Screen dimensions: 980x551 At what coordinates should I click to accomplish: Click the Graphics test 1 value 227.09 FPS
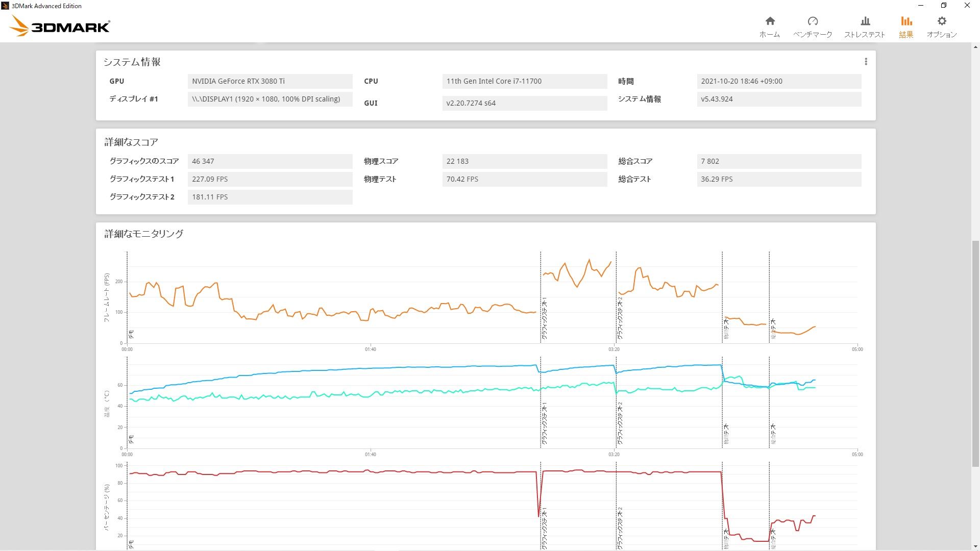[x=270, y=179]
